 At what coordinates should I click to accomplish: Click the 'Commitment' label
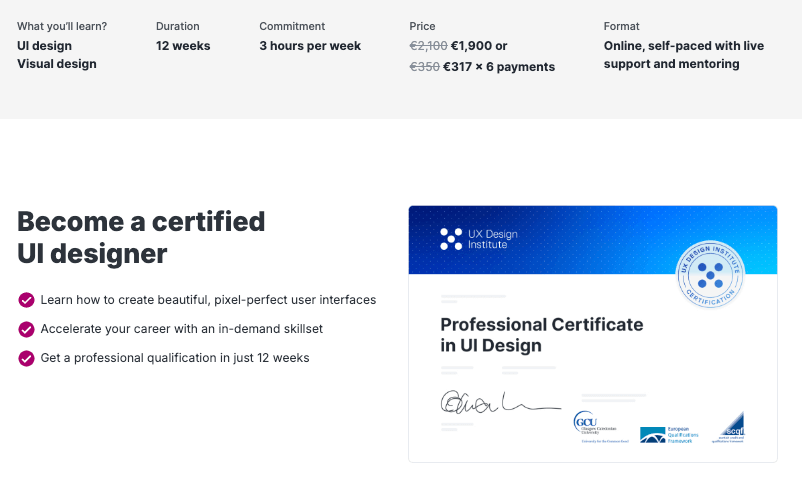292,26
